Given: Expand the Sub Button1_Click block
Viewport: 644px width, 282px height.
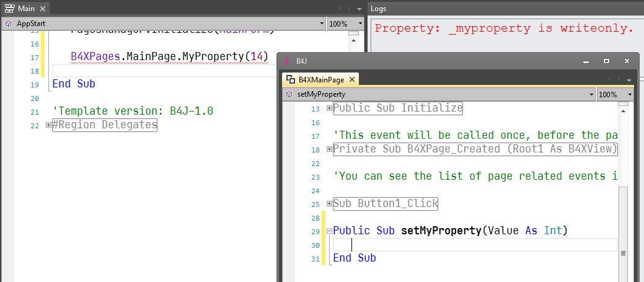Looking at the screenshot, I should click(329, 204).
